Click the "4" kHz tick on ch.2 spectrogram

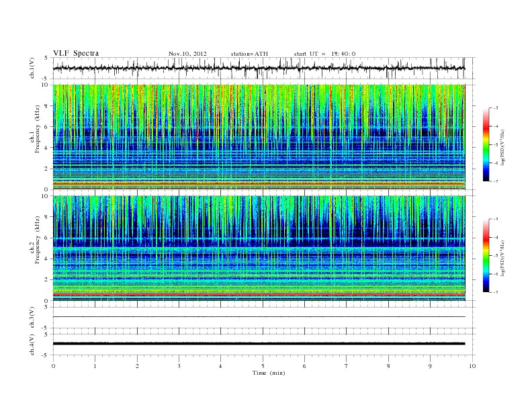[x=47, y=259]
